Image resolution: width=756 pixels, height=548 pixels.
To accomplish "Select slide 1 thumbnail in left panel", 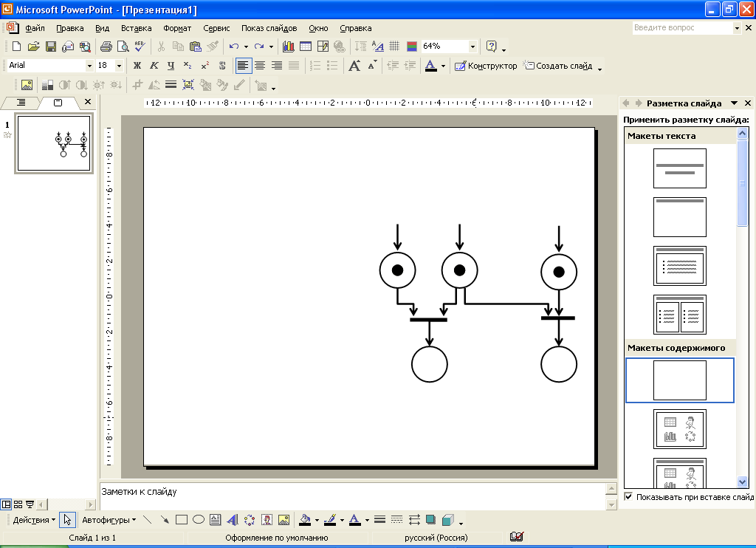I will click(x=54, y=144).
